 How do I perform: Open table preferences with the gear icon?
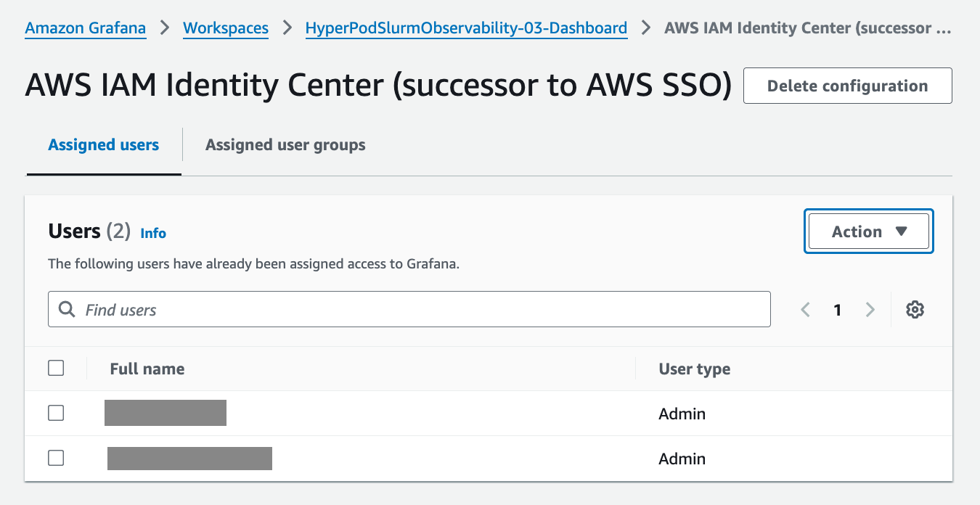[x=915, y=310]
